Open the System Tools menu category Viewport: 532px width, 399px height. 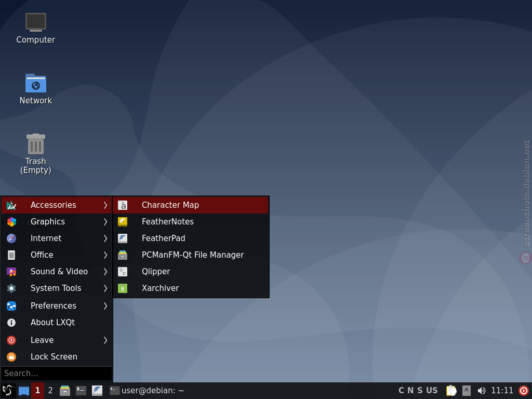tap(57, 288)
